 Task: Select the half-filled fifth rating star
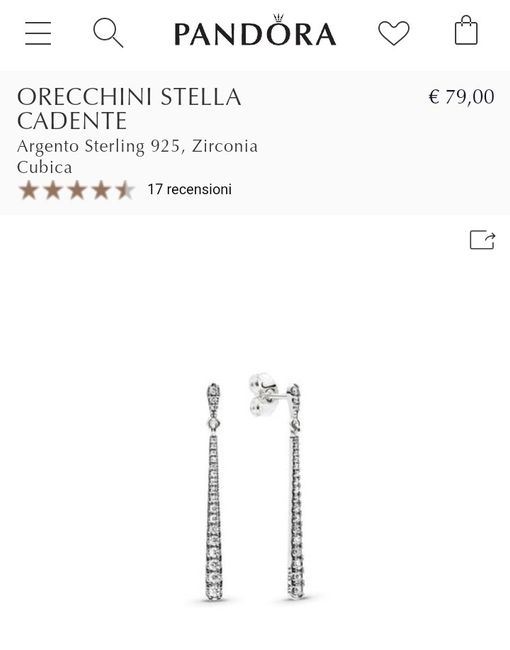click(x=125, y=190)
